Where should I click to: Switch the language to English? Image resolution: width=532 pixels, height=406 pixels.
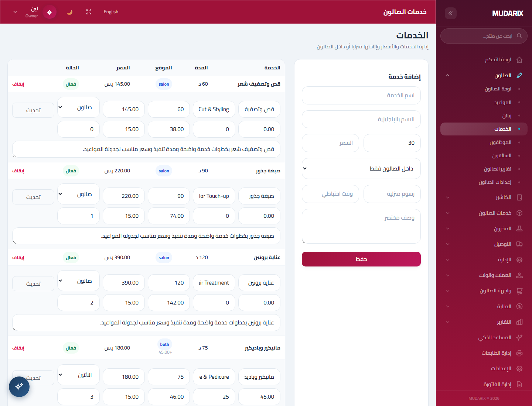(111, 12)
